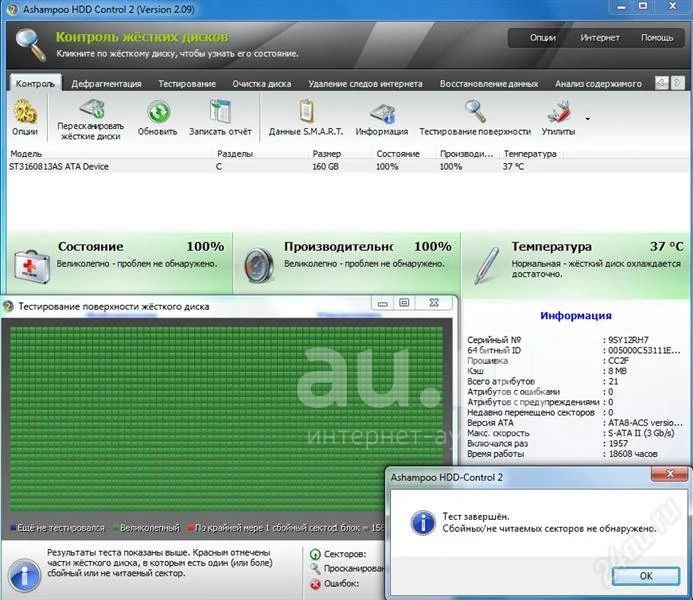Open the Информация drive icon
Viewport: 693px width, 600px height.
(382, 113)
